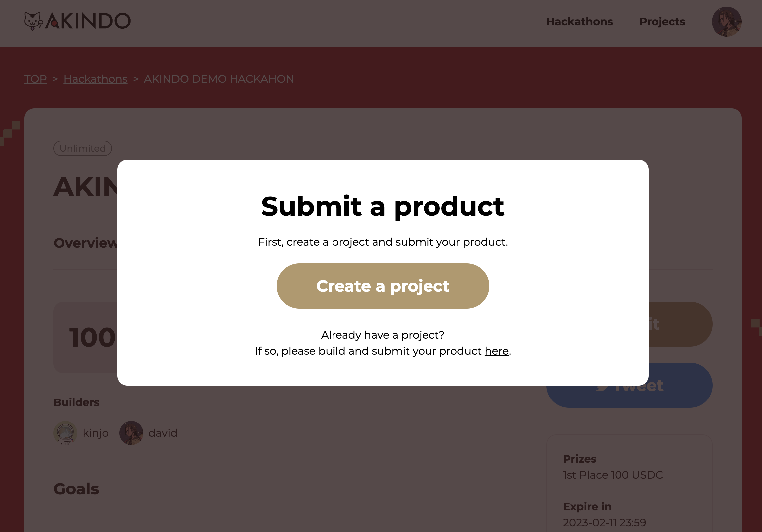The height and width of the screenshot is (532, 762).
Task: Click the astronaut avatar beside david's name
Action: point(132,432)
